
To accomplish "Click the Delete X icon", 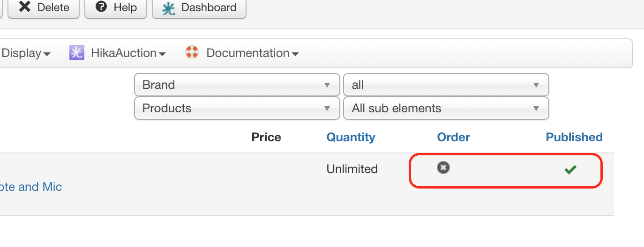I will tap(25, 7).
